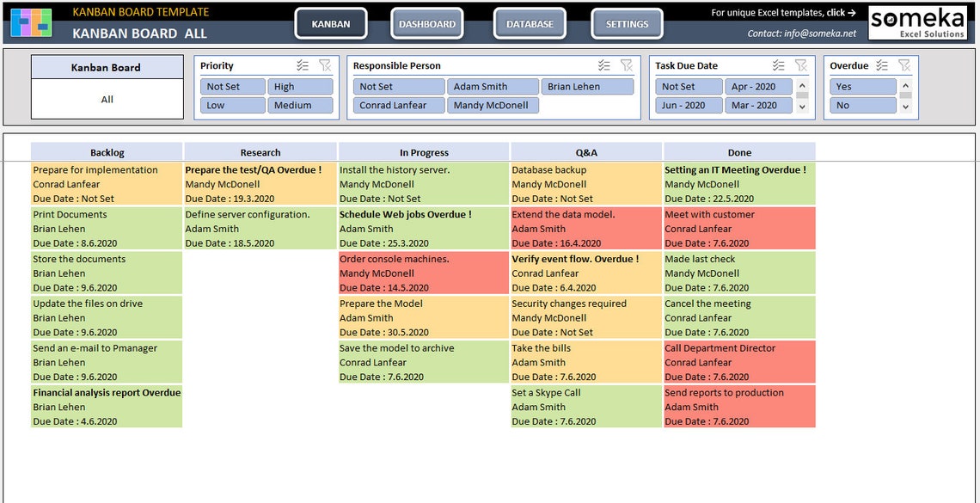
Task: Filter Priority by Low
Action: 233,106
